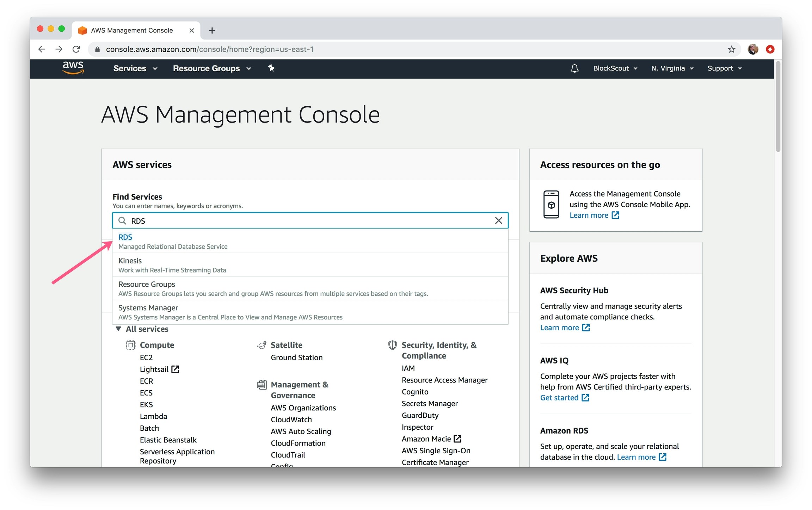812x510 pixels.
Task: Open the Resource Groups dropdown
Action: tap(212, 68)
